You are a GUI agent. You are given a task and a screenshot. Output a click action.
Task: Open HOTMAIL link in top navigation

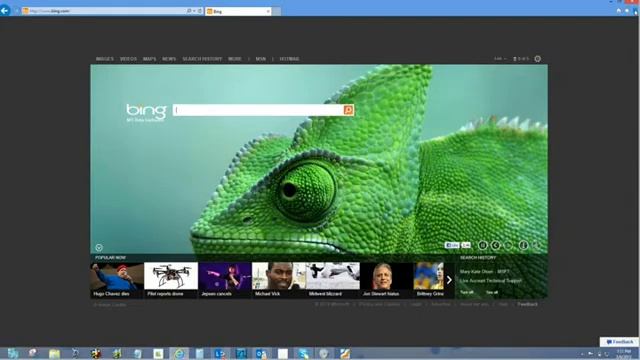click(289, 59)
